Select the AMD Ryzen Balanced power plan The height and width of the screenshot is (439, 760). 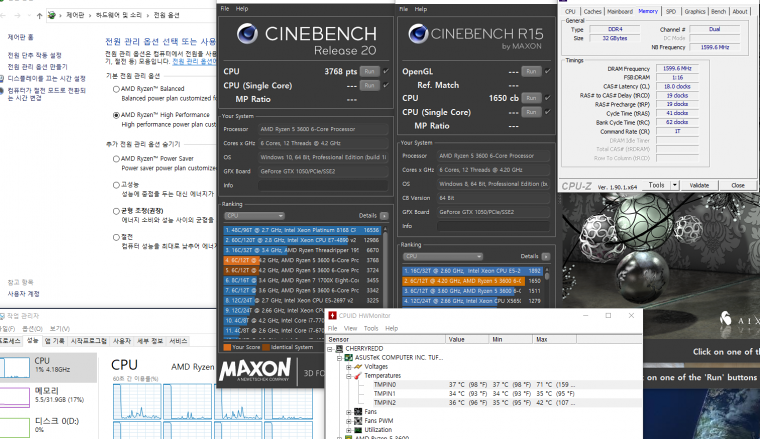tap(116, 89)
